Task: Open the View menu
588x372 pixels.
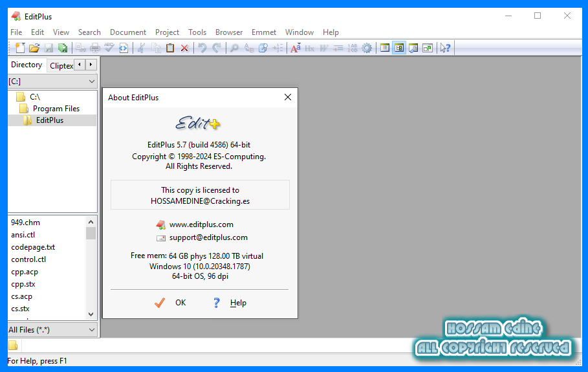Action: 61,32
